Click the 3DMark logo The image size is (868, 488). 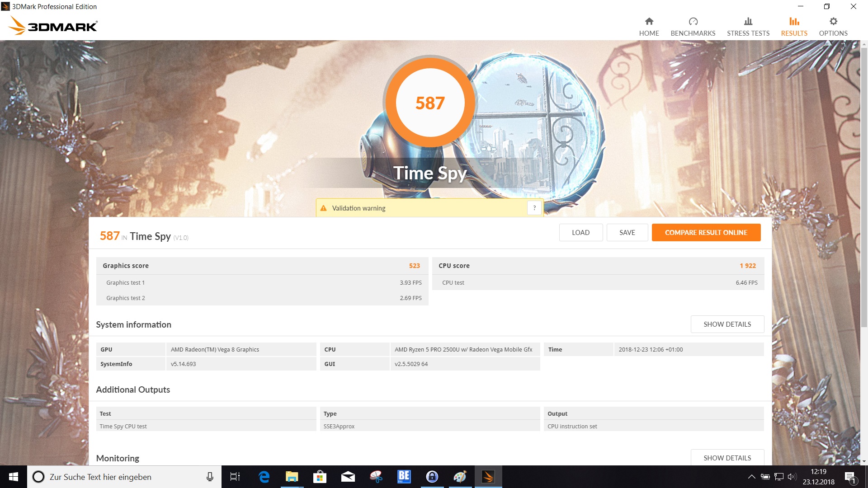[53, 26]
